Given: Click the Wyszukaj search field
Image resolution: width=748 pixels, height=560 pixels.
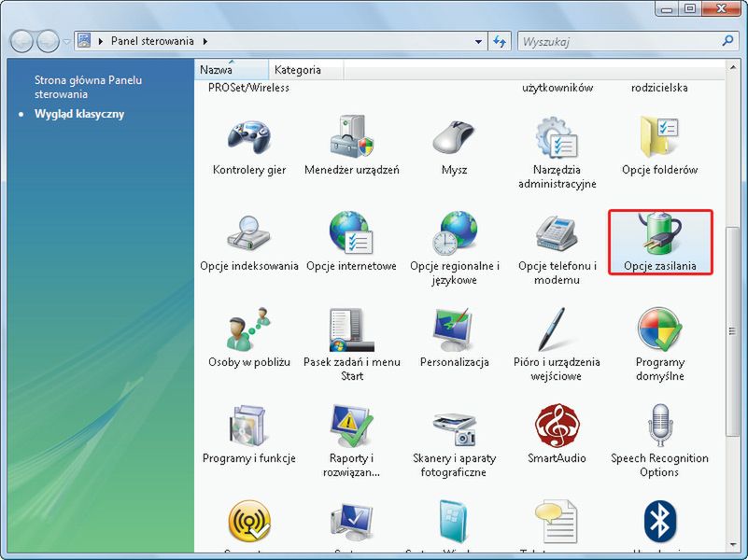Looking at the screenshot, I should (x=619, y=41).
